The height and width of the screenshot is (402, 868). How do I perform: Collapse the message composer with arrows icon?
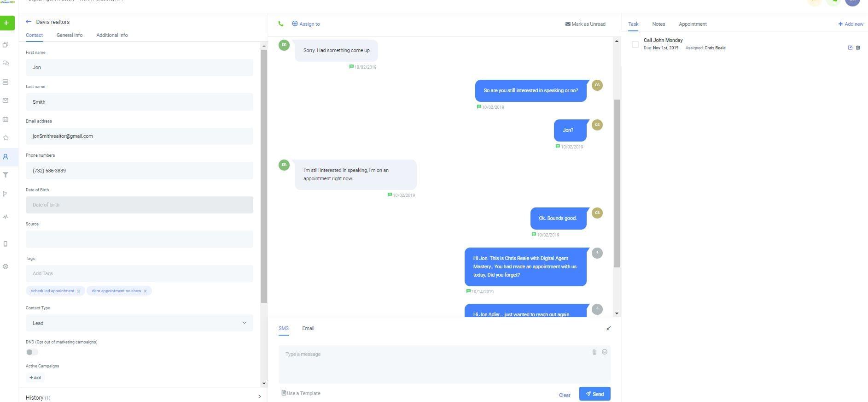click(608, 328)
